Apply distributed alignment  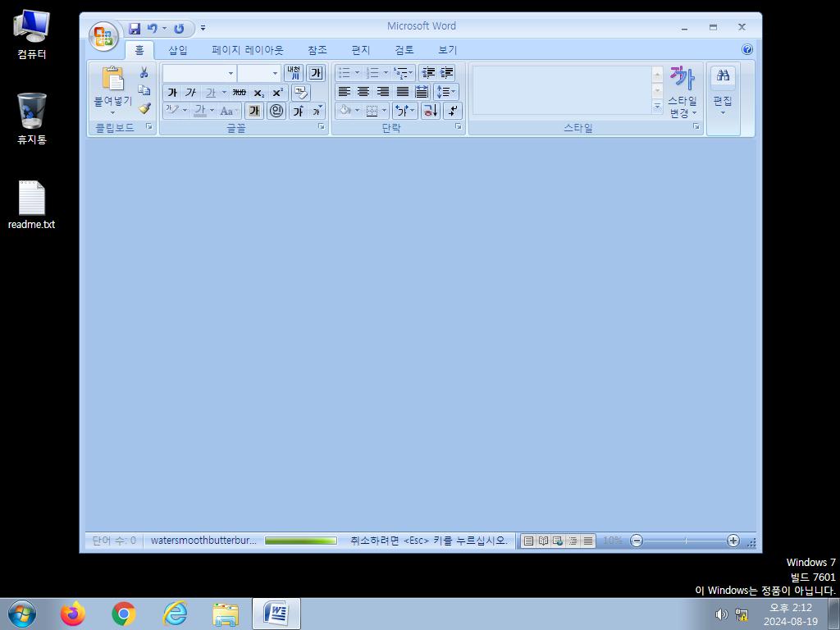tap(422, 92)
